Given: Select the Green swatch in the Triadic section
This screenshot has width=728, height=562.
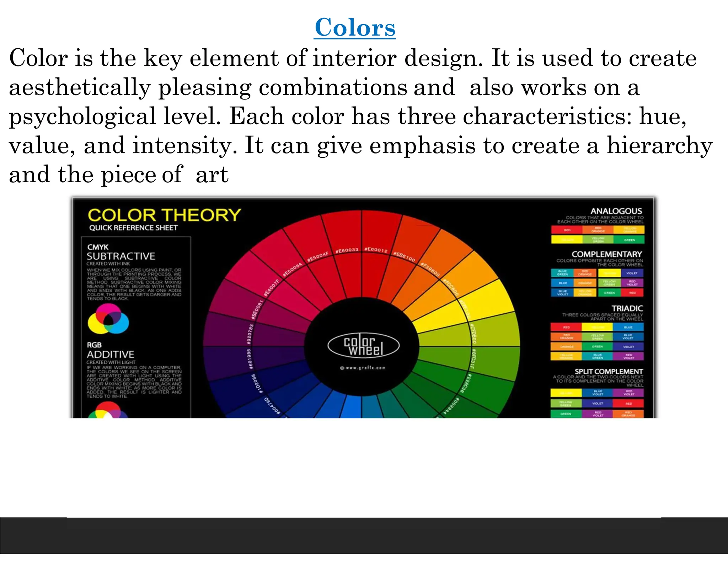Looking at the screenshot, I should tap(597, 346).
